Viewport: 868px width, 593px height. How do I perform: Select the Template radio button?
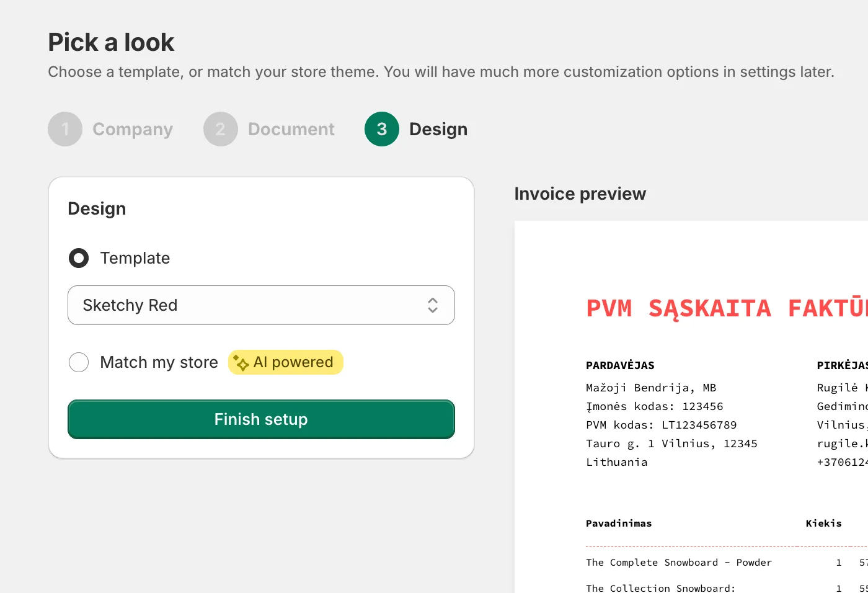point(79,258)
